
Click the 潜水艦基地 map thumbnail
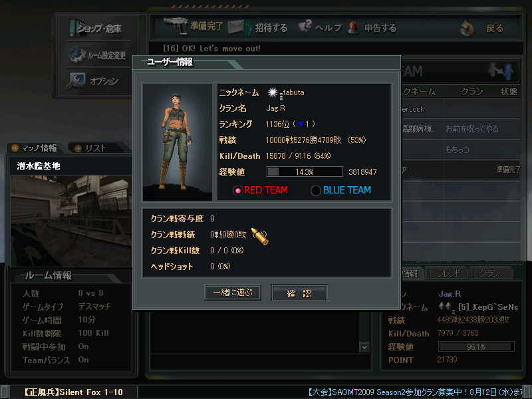[x=71, y=221]
